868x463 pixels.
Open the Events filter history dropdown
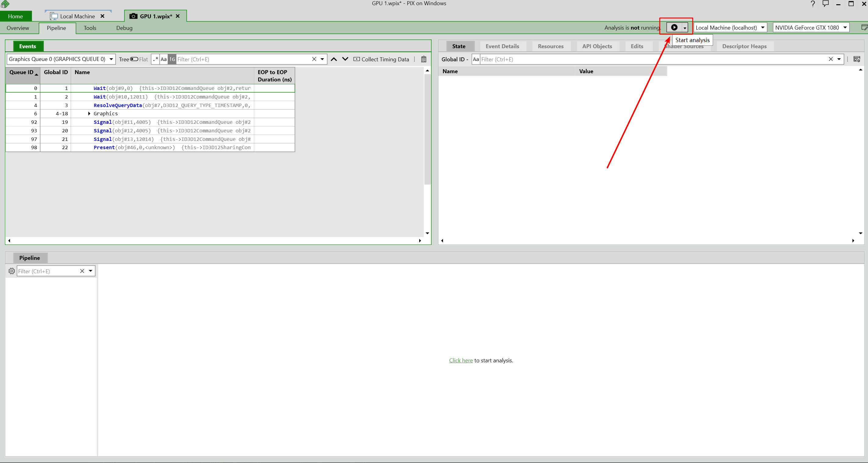pyautogui.click(x=323, y=59)
